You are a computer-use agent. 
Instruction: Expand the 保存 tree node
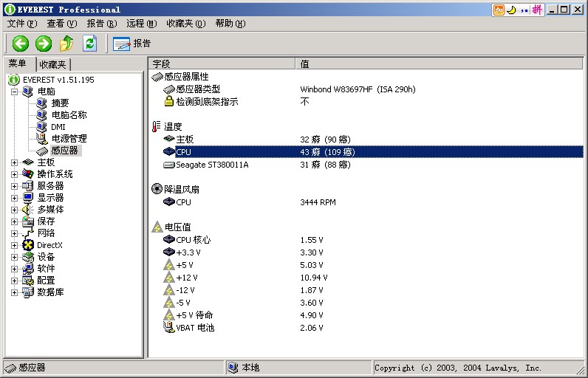point(14,221)
